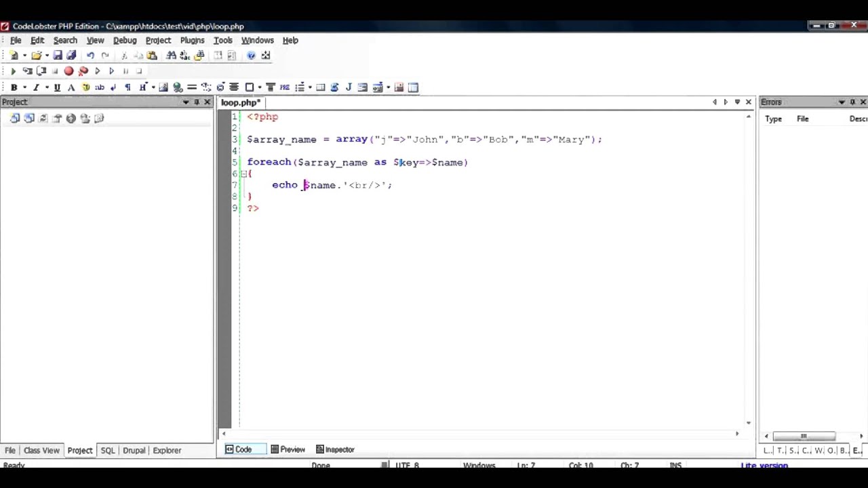The image size is (868, 488).
Task: Switch to the Inspector view
Action: pos(335,449)
